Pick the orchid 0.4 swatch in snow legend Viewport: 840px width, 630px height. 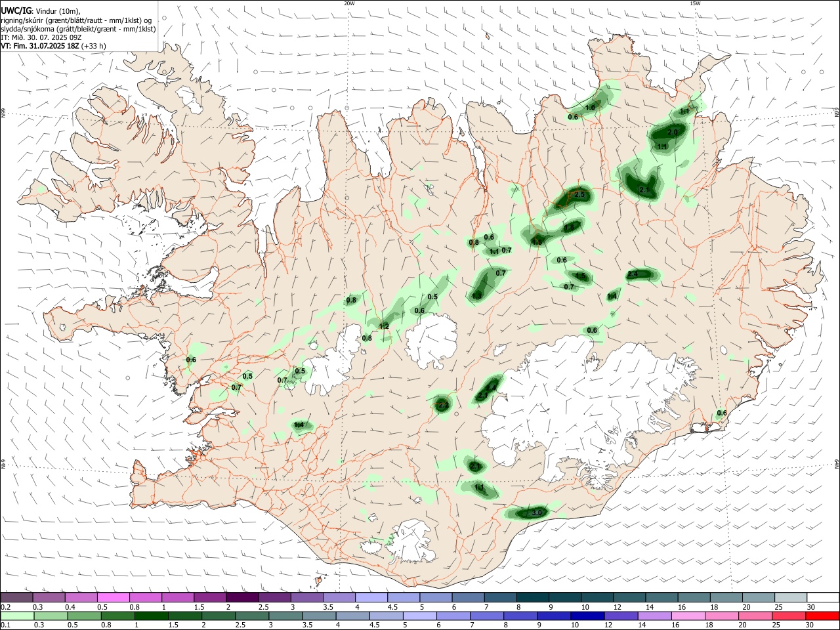(81, 598)
